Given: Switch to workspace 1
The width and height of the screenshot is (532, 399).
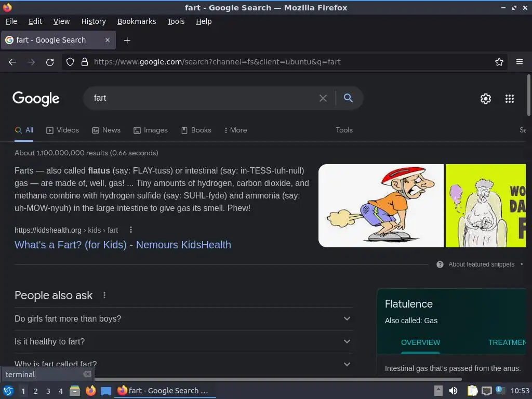Looking at the screenshot, I should click(23, 391).
